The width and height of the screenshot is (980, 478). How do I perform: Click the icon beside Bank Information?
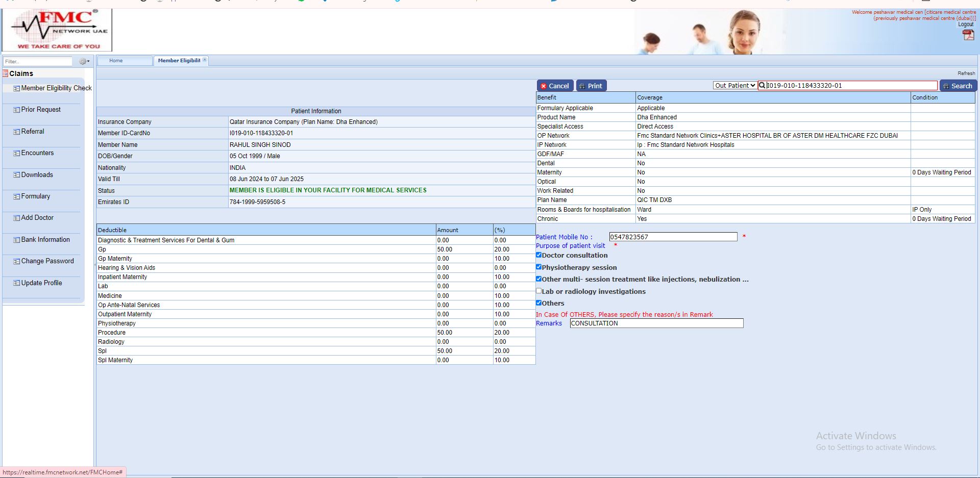point(16,240)
